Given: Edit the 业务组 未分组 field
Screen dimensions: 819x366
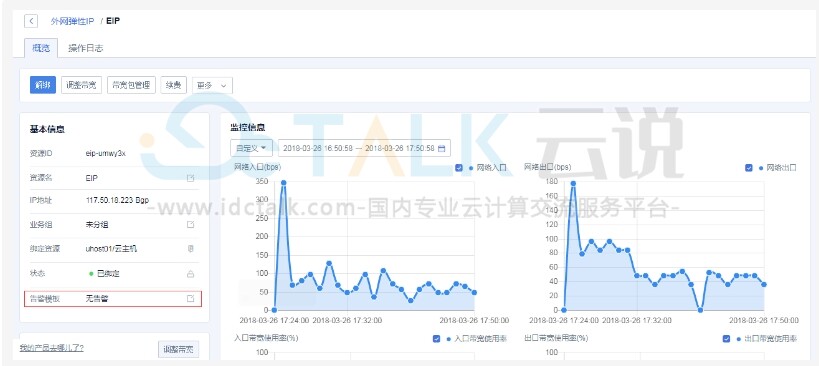Looking at the screenshot, I should pos(190,225).
